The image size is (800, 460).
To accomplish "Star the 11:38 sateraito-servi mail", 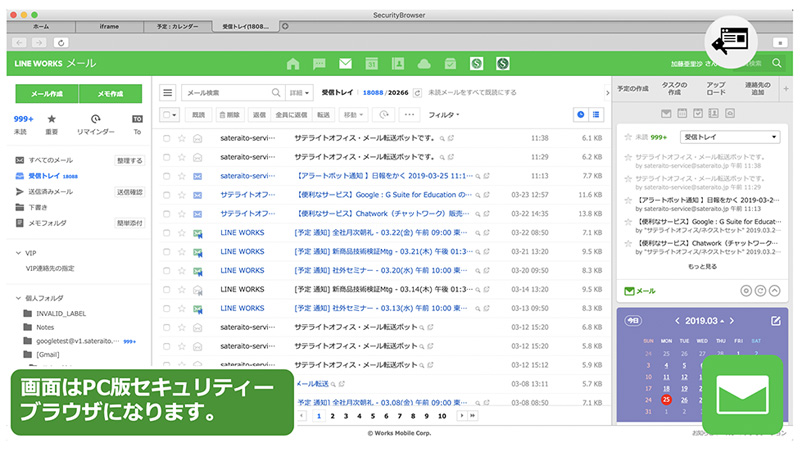I will pos(182,138).
